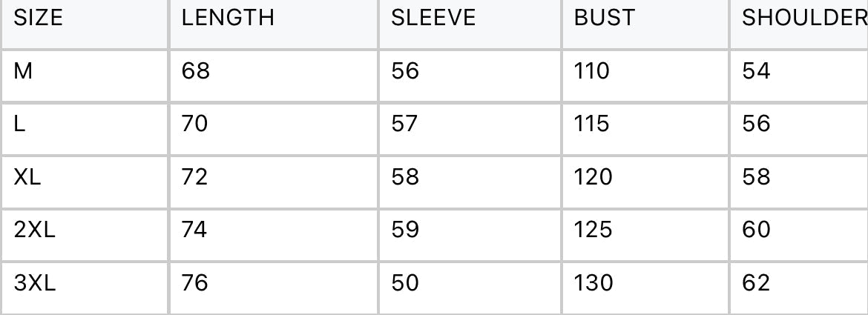Click the length value 74 cell
Screen dimensions: 868x315
tap(195, 230)
